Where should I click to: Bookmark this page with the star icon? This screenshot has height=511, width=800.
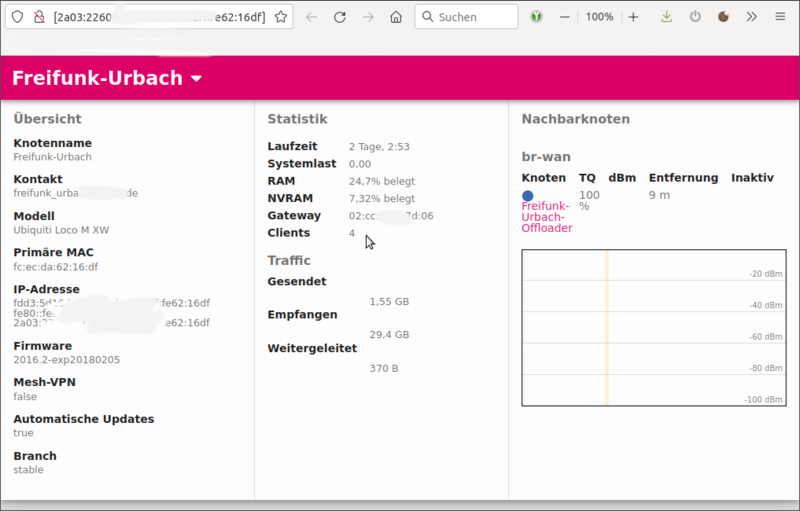click(281, 17)
